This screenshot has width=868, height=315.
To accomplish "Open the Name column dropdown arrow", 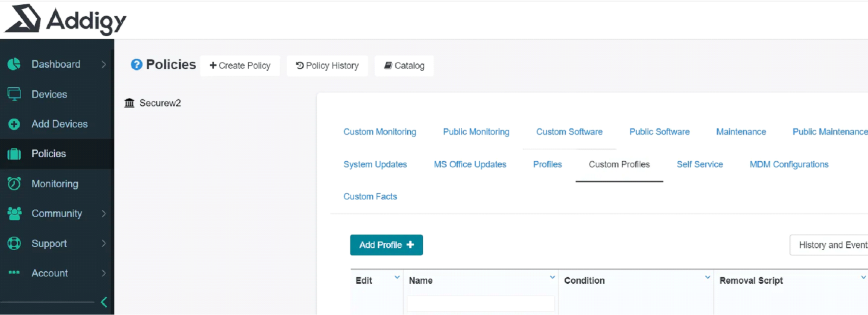I will [x=552, y=277].
